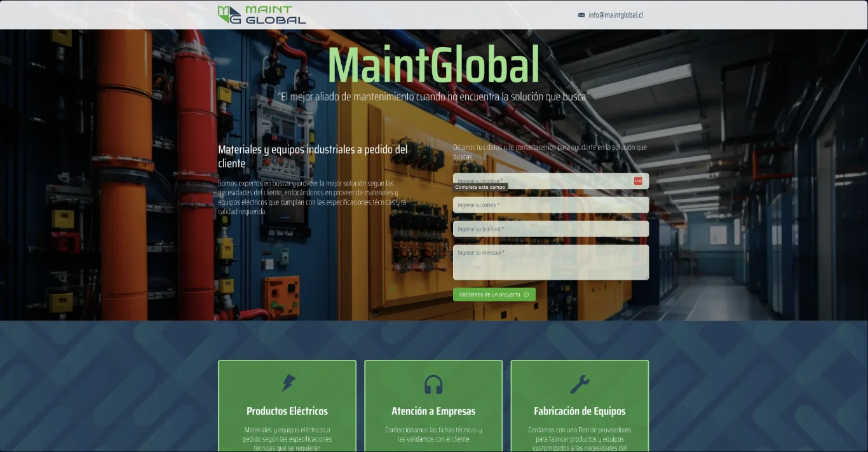Click the email input field
868x452 pixels.
(551, 205)
